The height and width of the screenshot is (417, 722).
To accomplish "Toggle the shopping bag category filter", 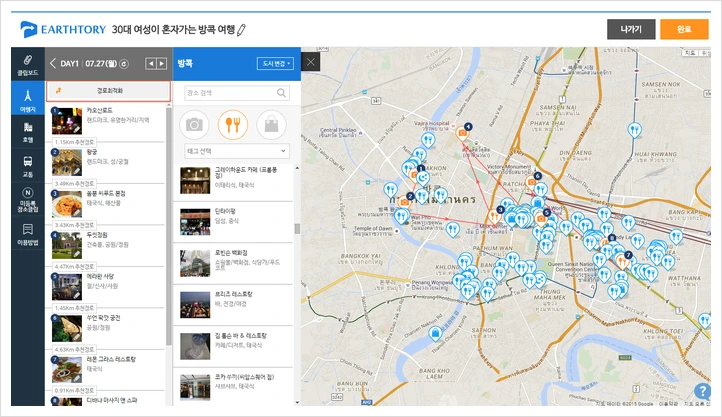I will pyautogui.click(x=272, y=124).
